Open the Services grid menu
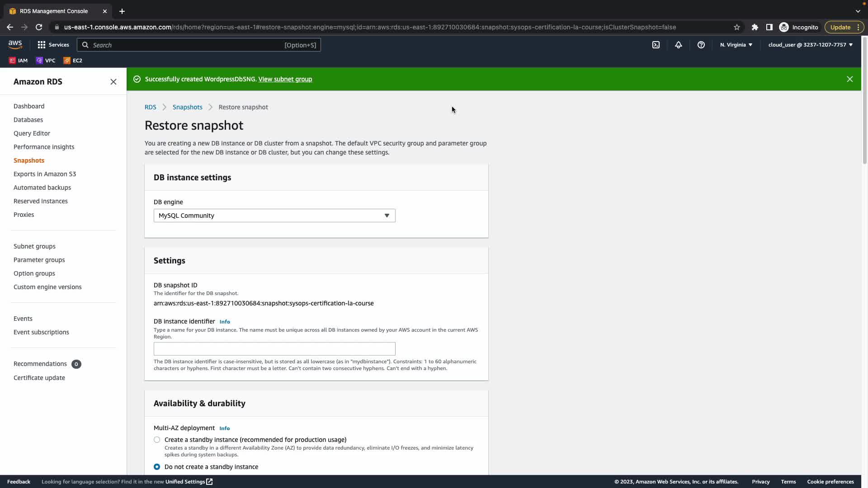868x488 pixels. pos(53,45)
